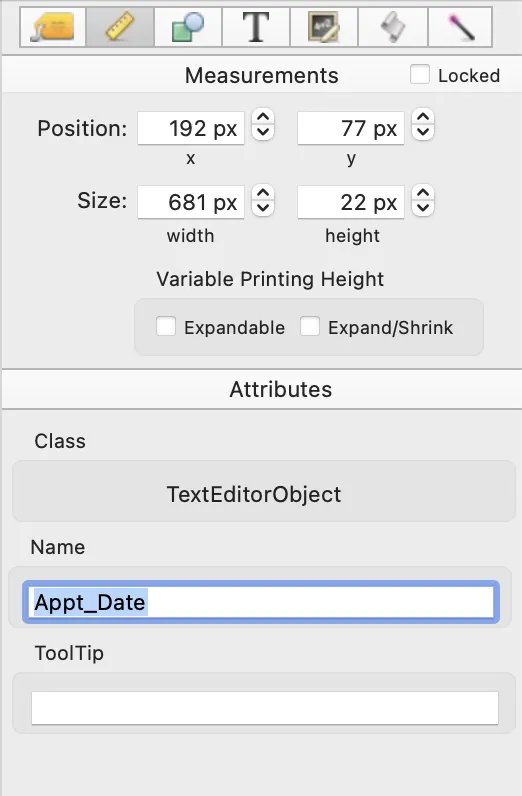Click the Name field containing Appt_Date
The width and height of the screenshot is (522, 796).
click(261, 602)
